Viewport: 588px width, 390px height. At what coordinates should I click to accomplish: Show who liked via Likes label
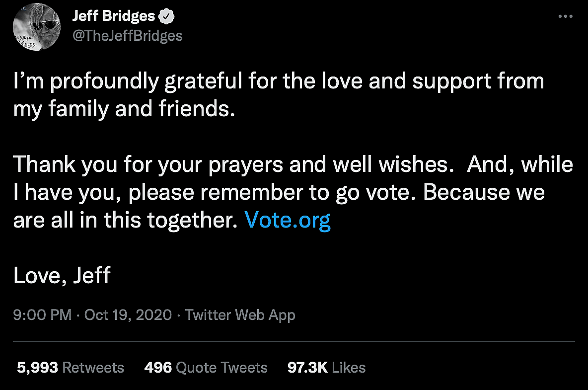click(x=349, y=368)
